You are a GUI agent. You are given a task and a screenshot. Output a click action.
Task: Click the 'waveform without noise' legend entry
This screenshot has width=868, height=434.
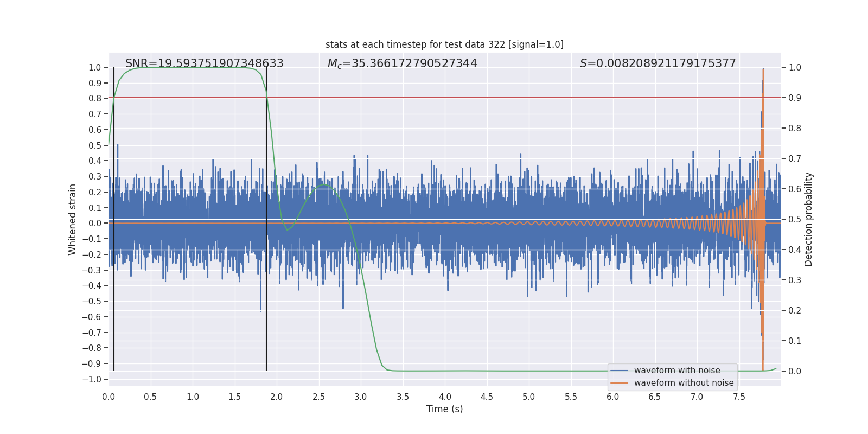(x=684, y=383)
